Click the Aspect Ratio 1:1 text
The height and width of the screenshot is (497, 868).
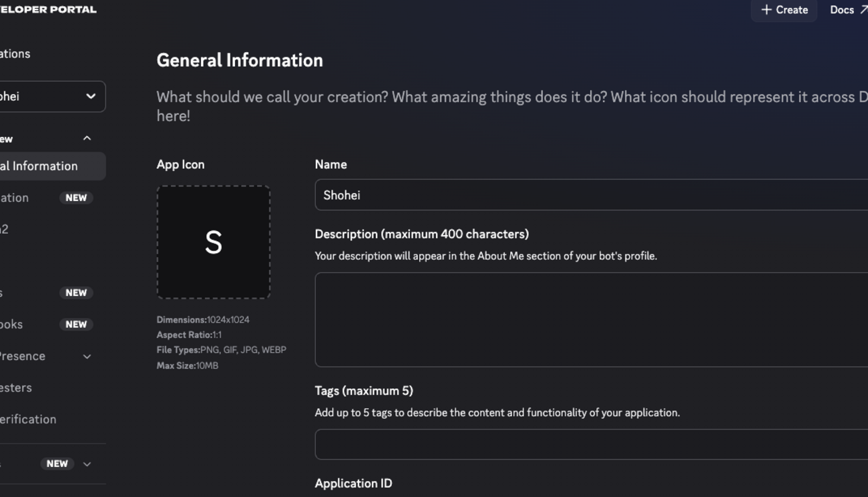point(190,335)
